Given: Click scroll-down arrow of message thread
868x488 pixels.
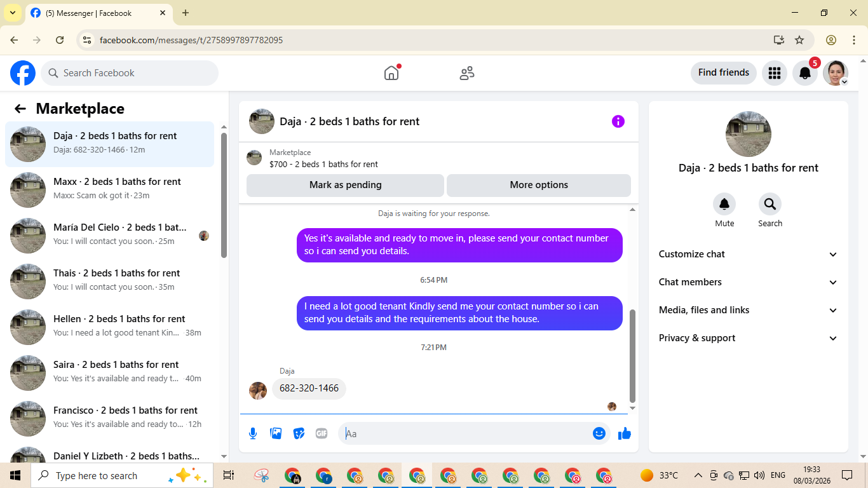Looking at the screenshot, I should click(x=632, y=408).
